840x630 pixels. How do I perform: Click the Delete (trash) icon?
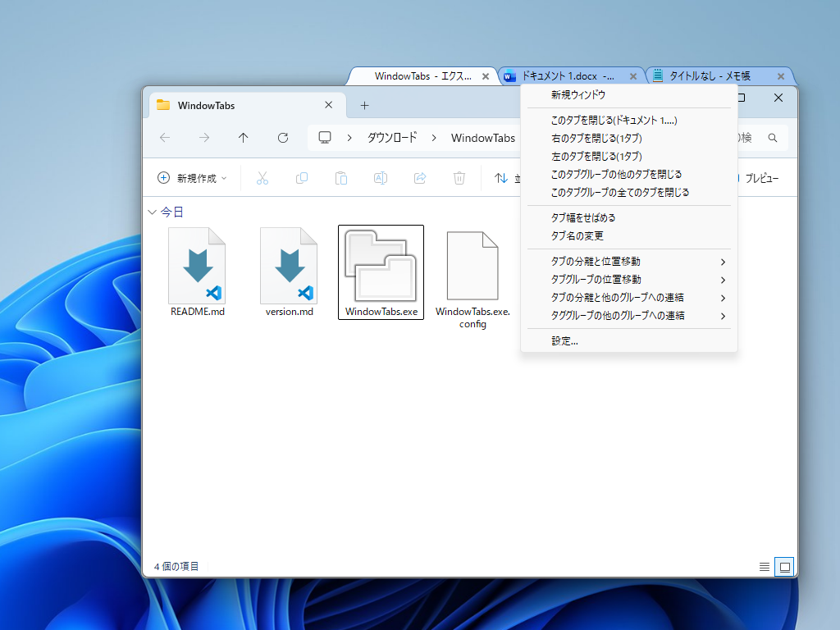pos(459,177)
